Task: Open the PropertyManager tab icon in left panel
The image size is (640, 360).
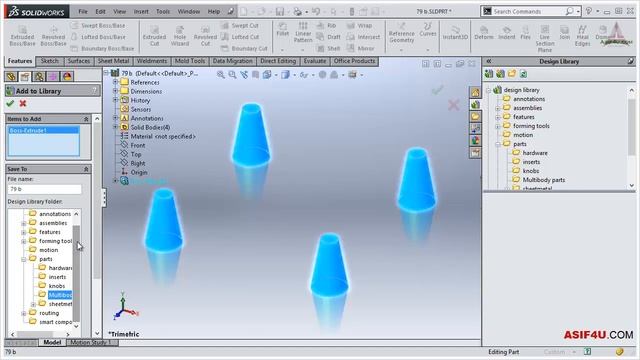Action: point(25,76)
